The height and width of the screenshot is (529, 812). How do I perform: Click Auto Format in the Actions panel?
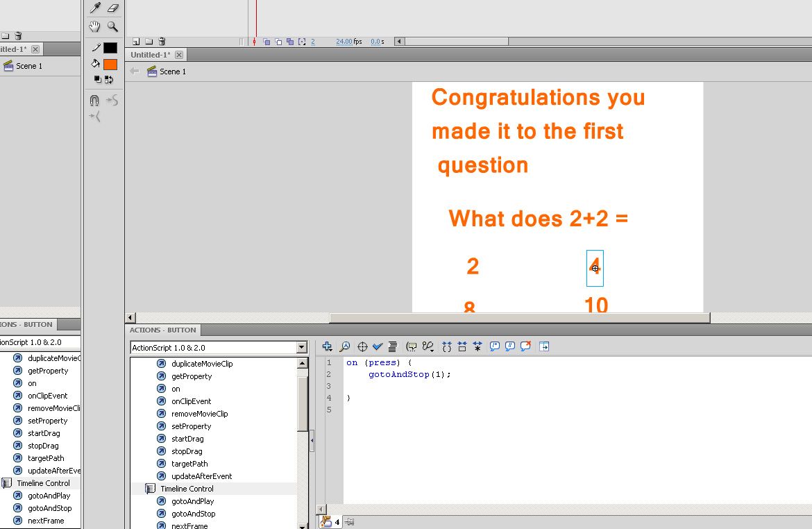pyautogui.click(x=393, y=346)
